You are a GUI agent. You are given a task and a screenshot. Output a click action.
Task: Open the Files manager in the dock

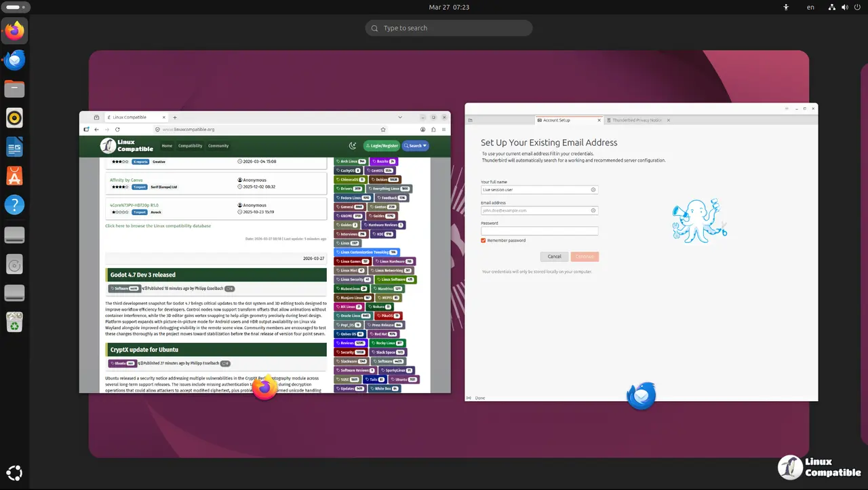tap(14, 89)
